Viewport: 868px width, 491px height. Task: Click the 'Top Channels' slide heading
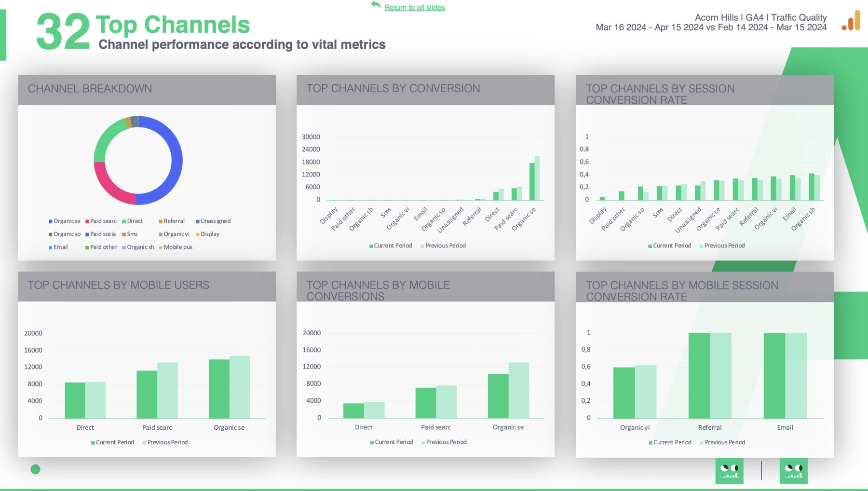[x=173, y=25]
